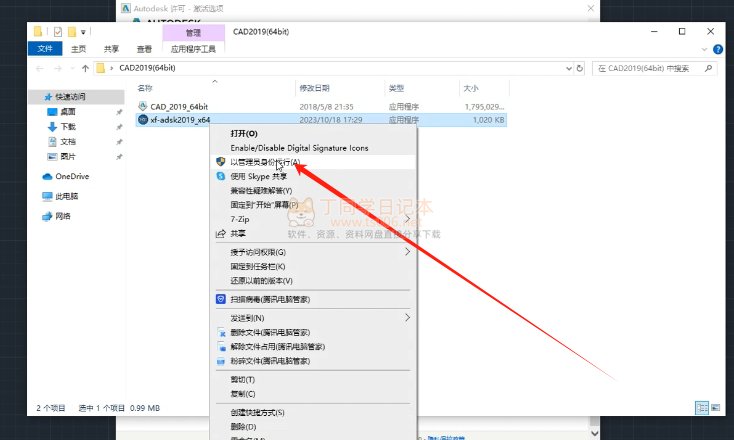Sort by the 名称 column header
The width and height of the screenshot is (734, 440).
click(214, 88)
